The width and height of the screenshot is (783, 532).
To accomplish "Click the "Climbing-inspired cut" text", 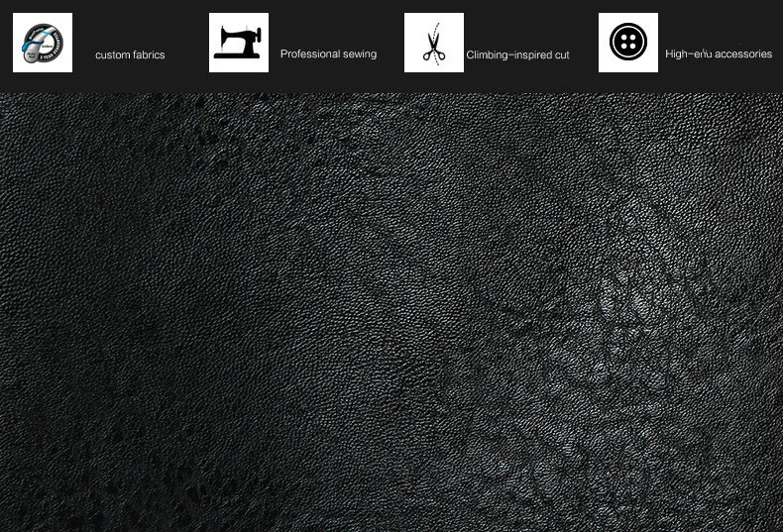I will pos(517,54).
